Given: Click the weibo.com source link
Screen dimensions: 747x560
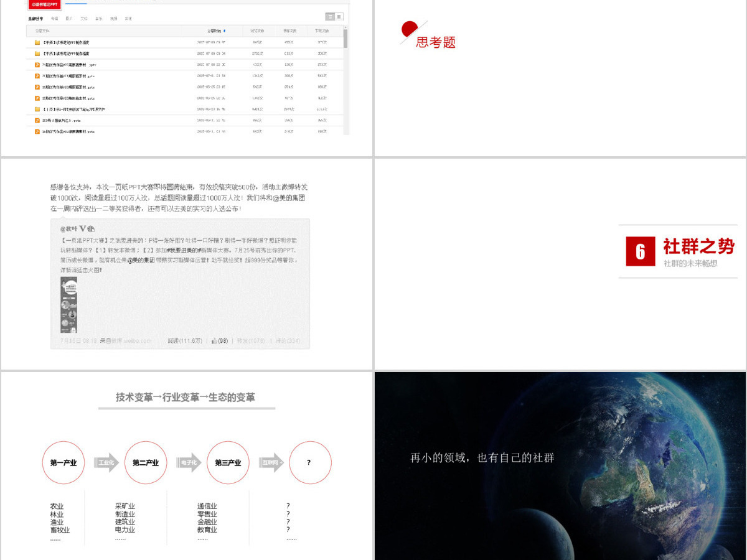Looking at the screenshot, I should [x=138, y=340].
